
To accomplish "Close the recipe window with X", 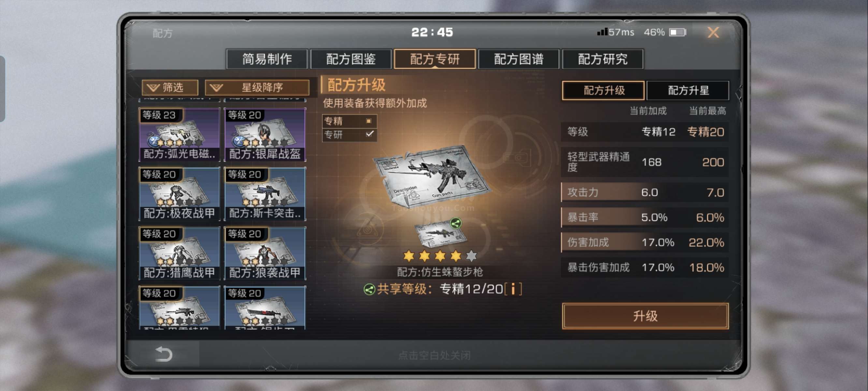I will pyautogui.click(x=713, y=32).
